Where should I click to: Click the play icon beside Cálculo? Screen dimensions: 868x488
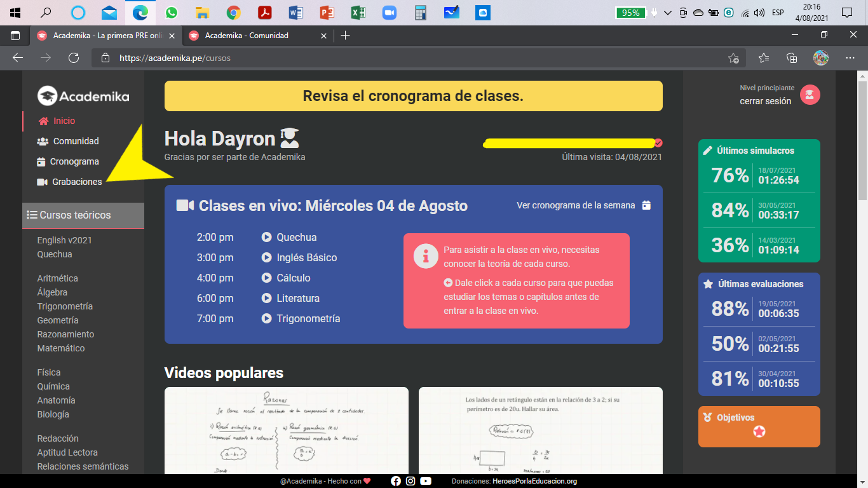[x=267, y=278]
